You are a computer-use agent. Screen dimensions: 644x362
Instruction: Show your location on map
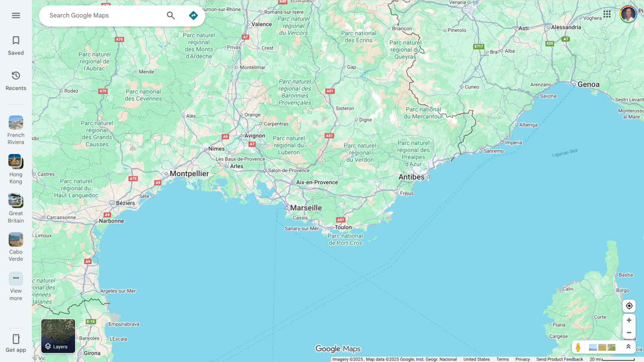629,306
